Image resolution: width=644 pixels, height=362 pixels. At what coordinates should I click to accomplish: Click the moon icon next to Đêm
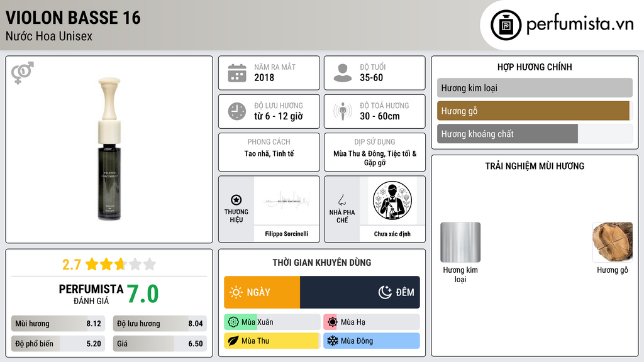click(386, 292)
